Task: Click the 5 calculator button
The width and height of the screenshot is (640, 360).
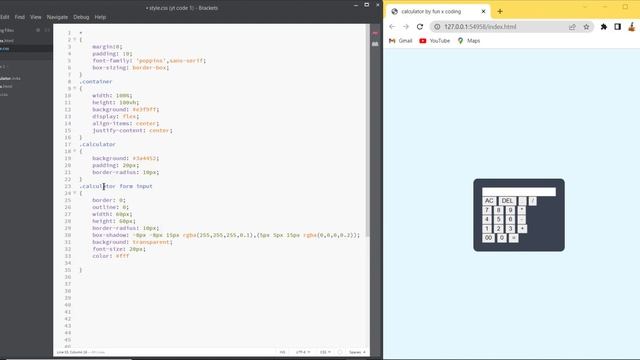Action: pyautogui.click(x=498, y=220)
